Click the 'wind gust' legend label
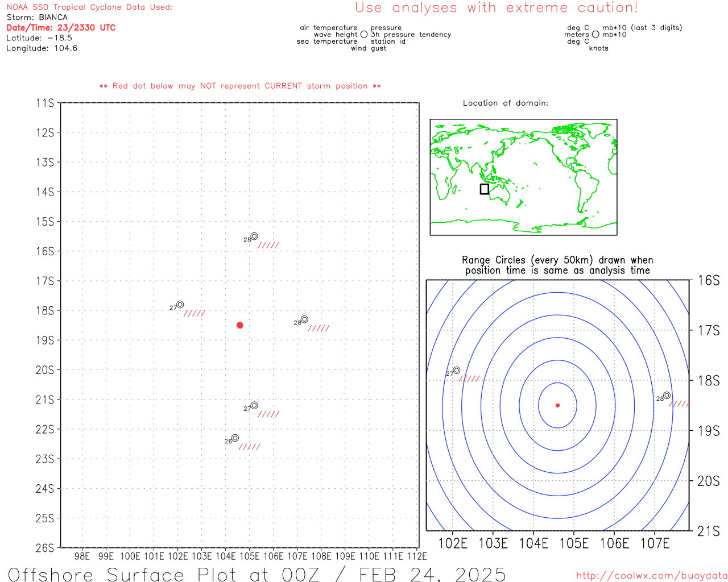Screen dimensions: 728x582 coord(369,48)
